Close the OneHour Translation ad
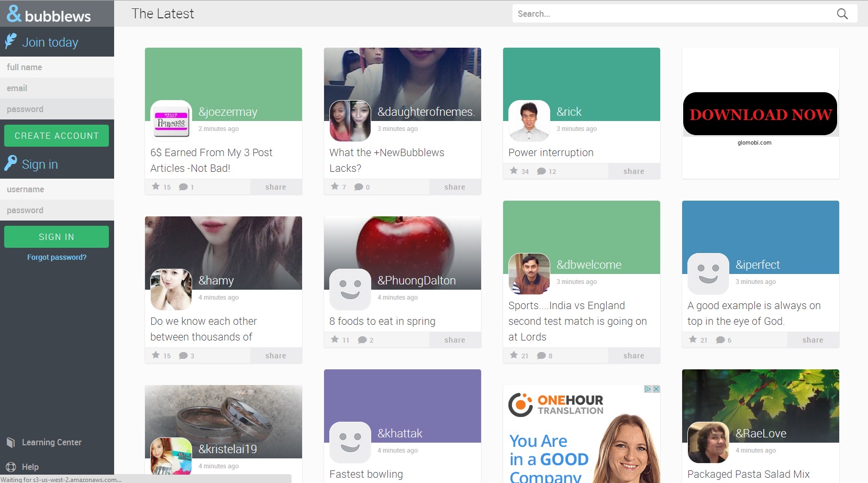The width and height of the screenshot is (868, 483). [656, 389]
